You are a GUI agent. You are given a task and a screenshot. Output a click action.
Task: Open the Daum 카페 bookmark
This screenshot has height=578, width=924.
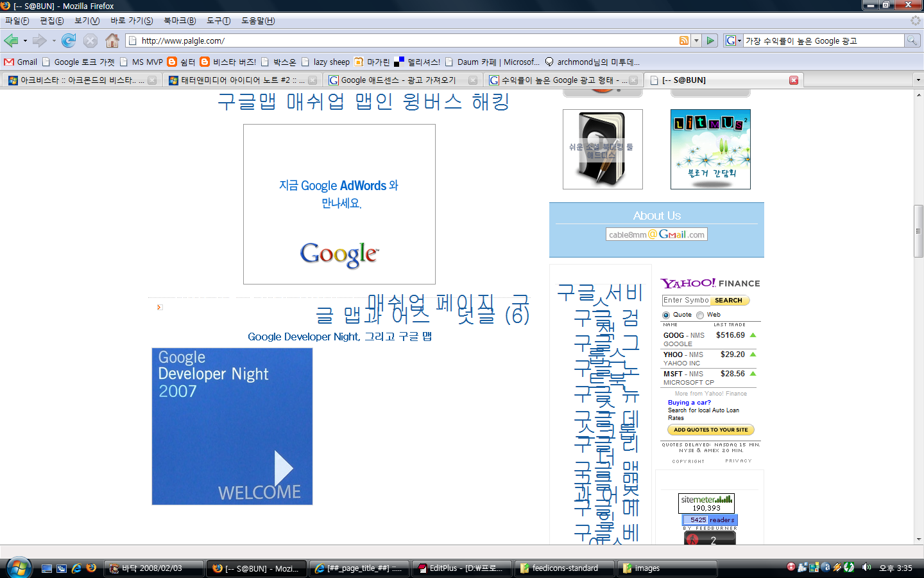[x=493, y=62]
